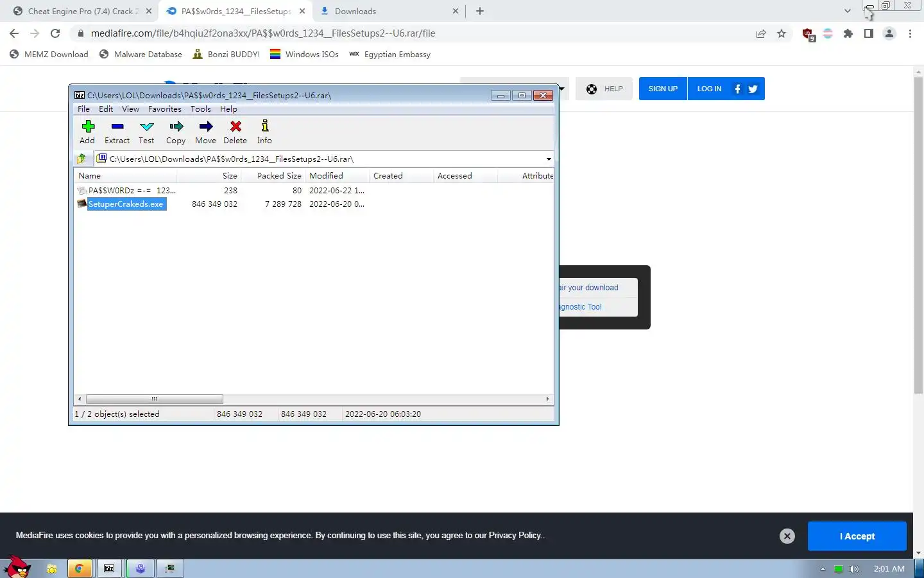Open the Favorites menu
The height and width of the screenshot is (578, 924).
pos(165,109)
